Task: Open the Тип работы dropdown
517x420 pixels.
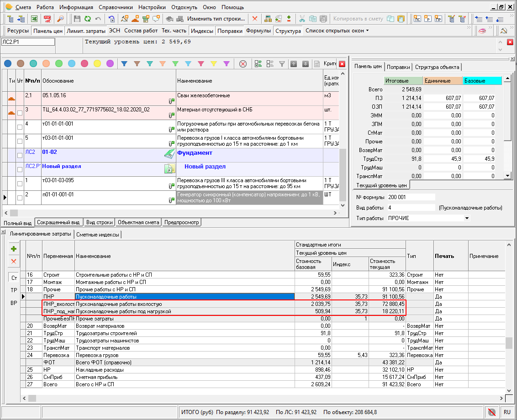Action: pyautogui.click(x=466, y=218)
